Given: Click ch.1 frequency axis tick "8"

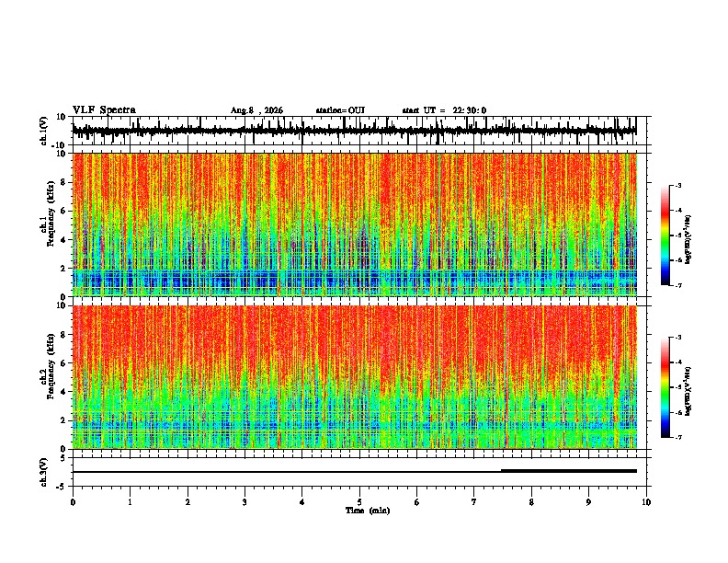Looking at the screenshot, I should 64,182.
